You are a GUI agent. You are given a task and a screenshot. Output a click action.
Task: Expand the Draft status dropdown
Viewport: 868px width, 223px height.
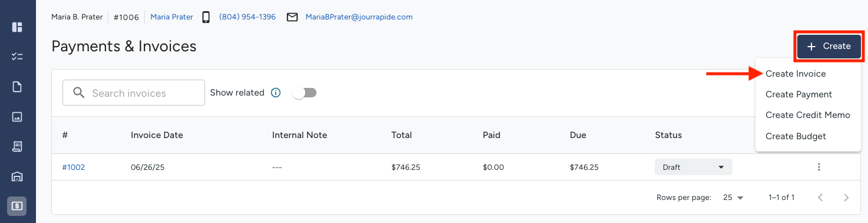click(x=693, y=167)
